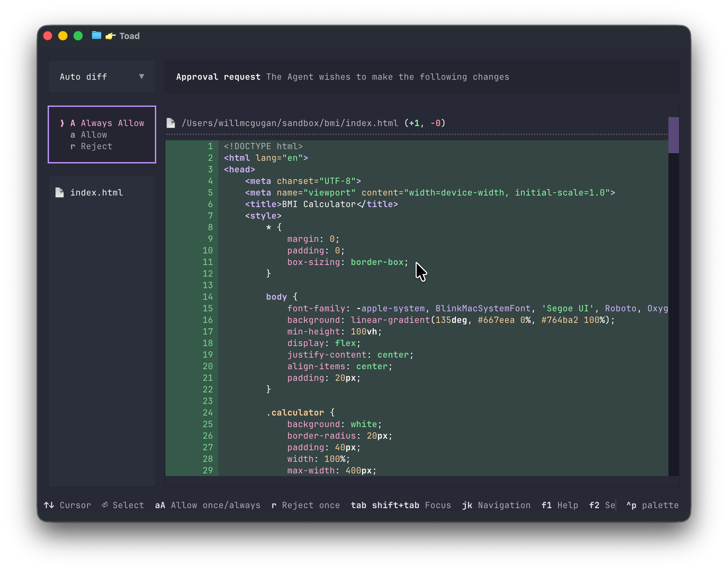
Task: Click 'Allow once/always' in the footer
Action: click(x=207, y=505)
